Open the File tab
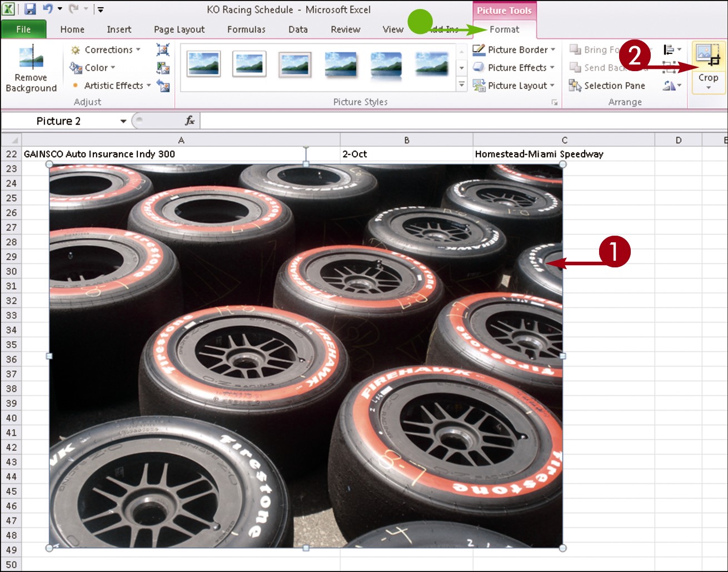 click(x=23, y=29)
